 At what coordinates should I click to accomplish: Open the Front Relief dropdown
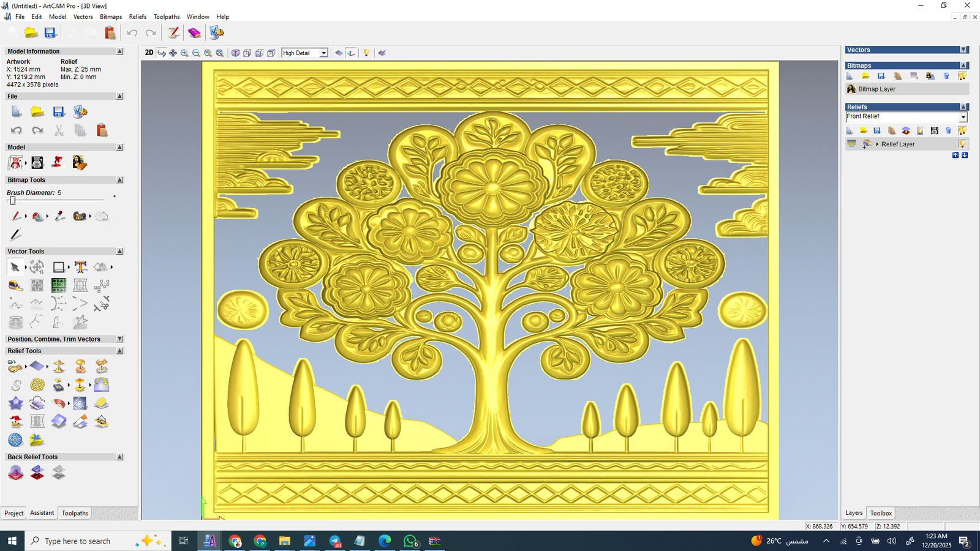[x=963, y=117]
